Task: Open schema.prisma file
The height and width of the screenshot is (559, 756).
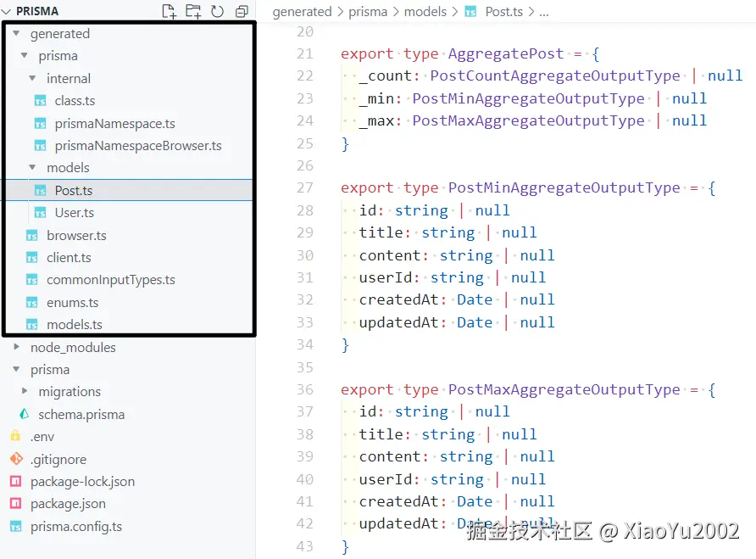Action: [x=81, y=414]
